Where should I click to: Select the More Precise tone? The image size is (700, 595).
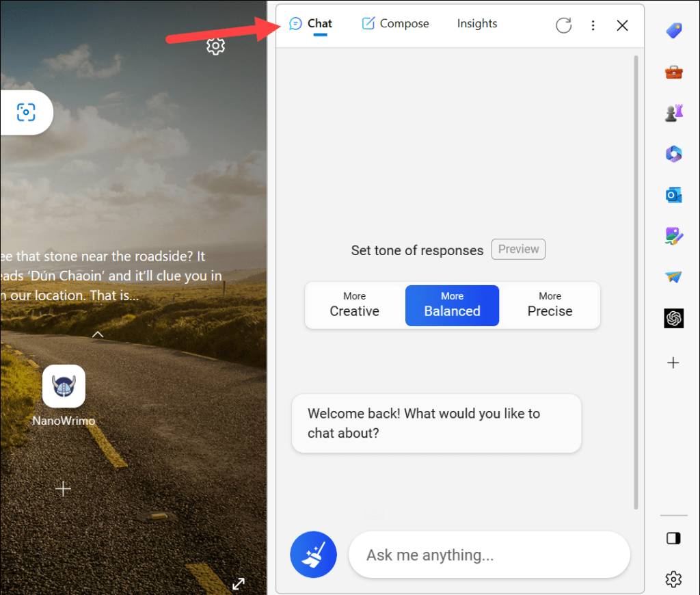[x=550, y=305]
